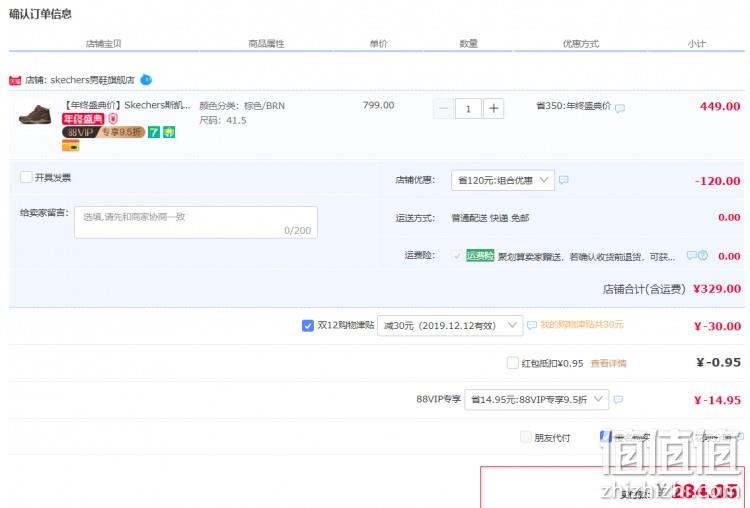The height and width of the screenshot is (508, 750).
Task: Decrease quantity with the minus button
Action: click(x=443, y=109)
